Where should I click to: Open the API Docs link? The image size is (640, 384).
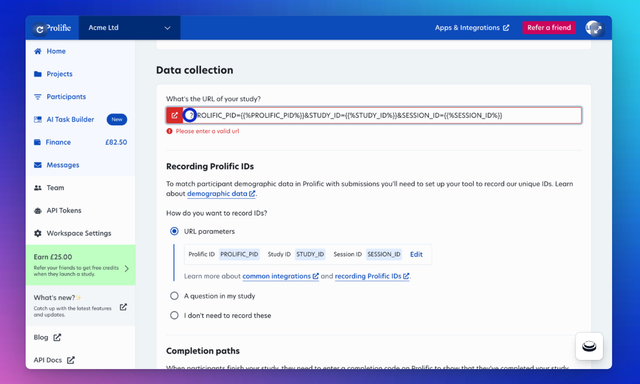click(x=48, y=360)
